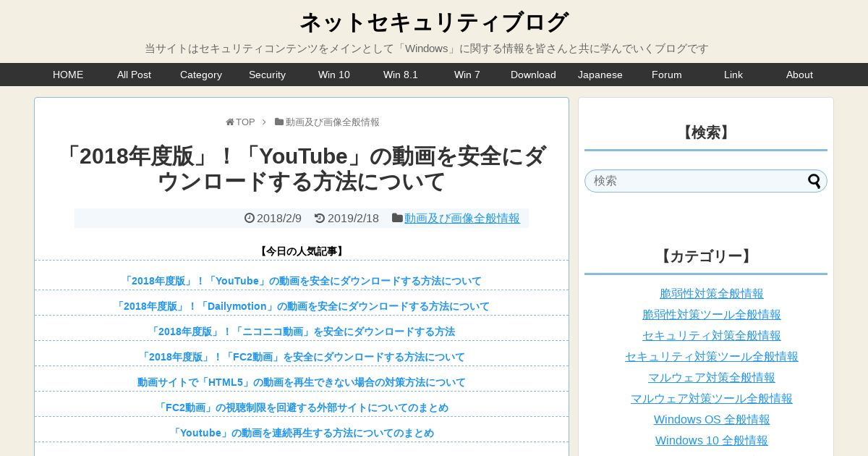Viewport: 868px width, 456px height.
Task: Click the folder icon in the breadcrumb
Action: point(279,122)
